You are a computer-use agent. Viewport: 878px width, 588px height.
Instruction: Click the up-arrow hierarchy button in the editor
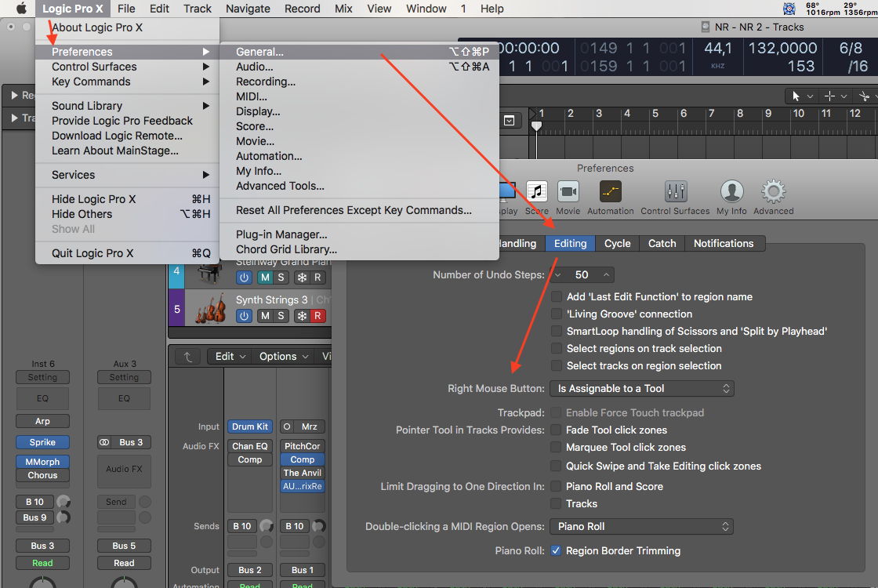187,357
